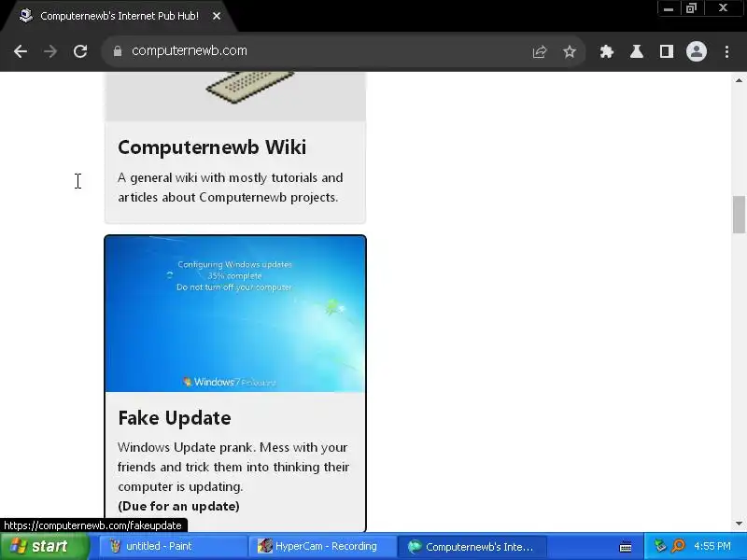Click the orange magnifier tray icon
The image size is (747, 560).
point(679,546)
